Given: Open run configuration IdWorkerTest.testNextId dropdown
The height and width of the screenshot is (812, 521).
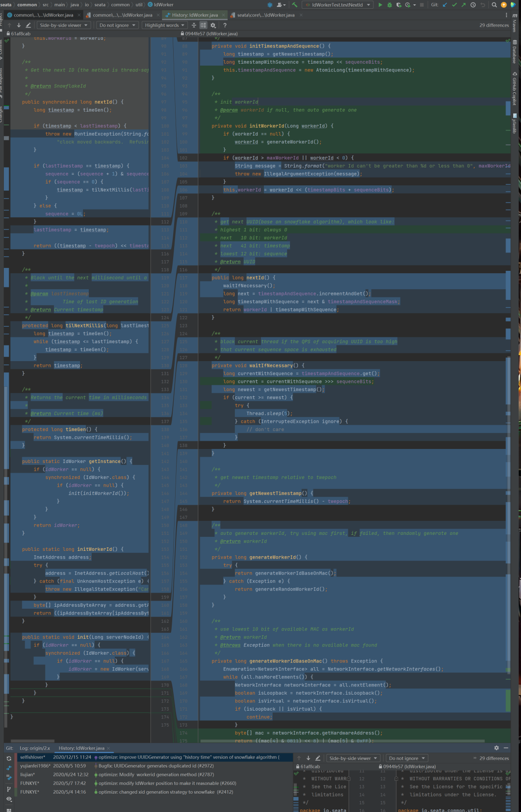Looking at the screenshot, I should tap(338, 5).
